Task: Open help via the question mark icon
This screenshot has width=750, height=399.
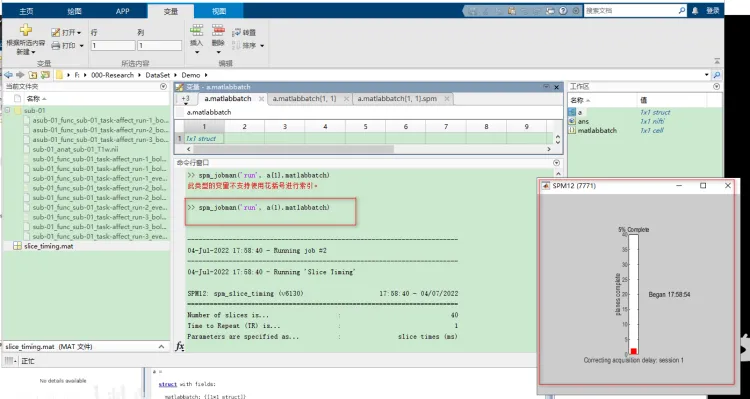Action: 563,11
